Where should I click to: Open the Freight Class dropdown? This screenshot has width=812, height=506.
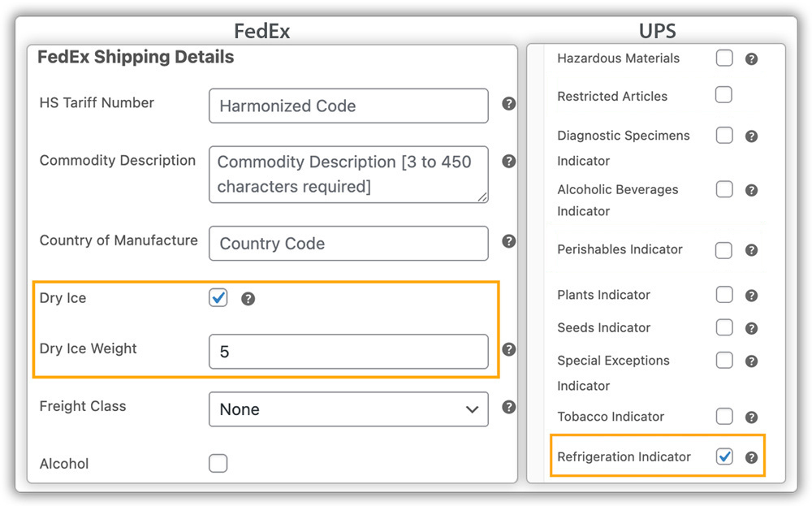click(348, 409)
